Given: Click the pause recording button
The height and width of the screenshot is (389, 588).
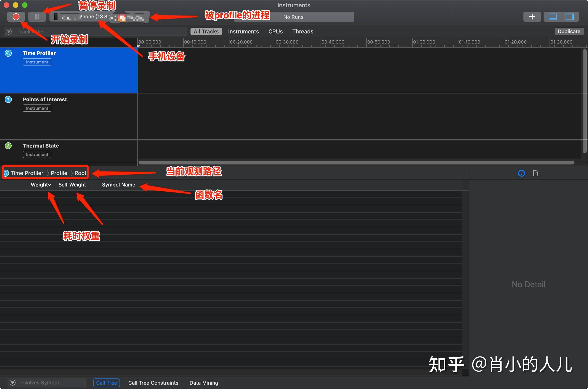Looking at the screenshot, I should (37, 17).
